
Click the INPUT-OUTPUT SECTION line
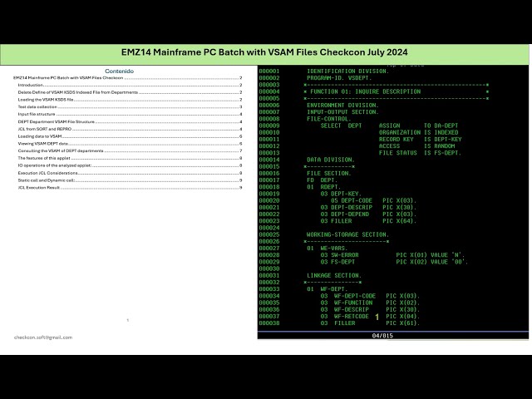pos(342,112)
